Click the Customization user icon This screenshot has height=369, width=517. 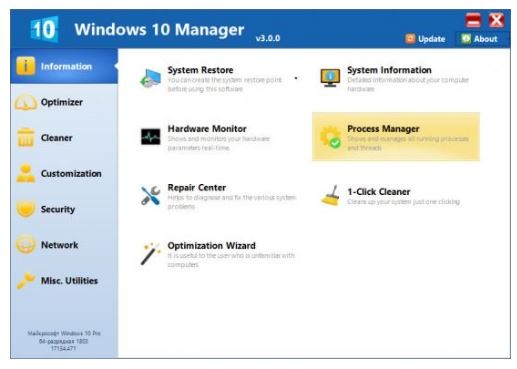(25, 173)
